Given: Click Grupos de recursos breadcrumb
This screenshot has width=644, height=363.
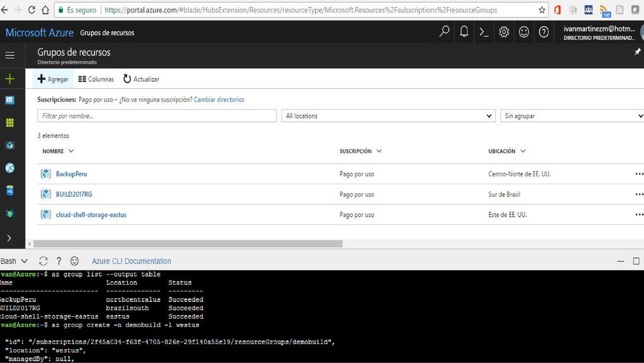Looking at the screenshot, I should (107, 33).
